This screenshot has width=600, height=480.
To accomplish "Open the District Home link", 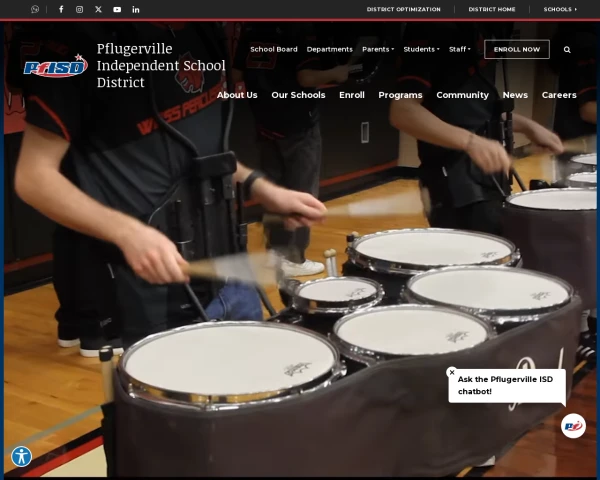I will (x=492, y=9).
